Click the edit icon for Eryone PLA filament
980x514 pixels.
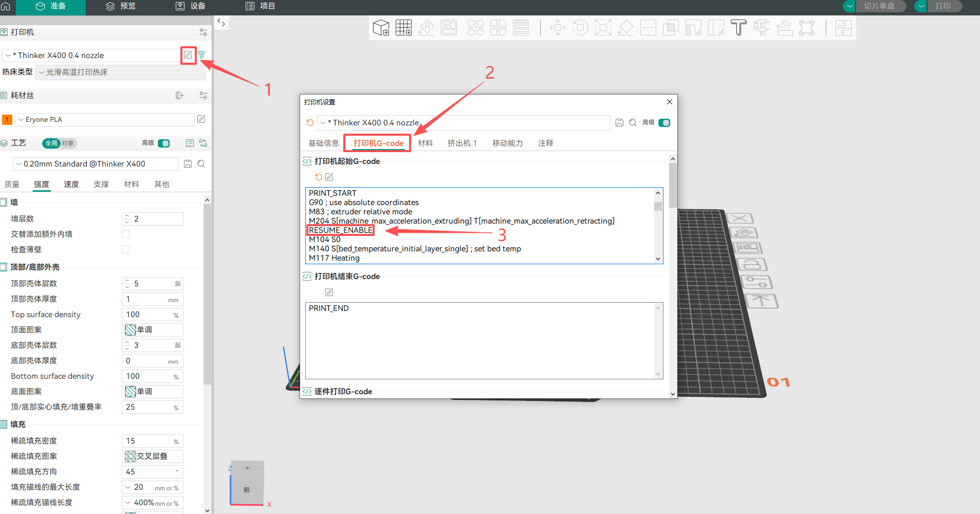tap(201, 119)
